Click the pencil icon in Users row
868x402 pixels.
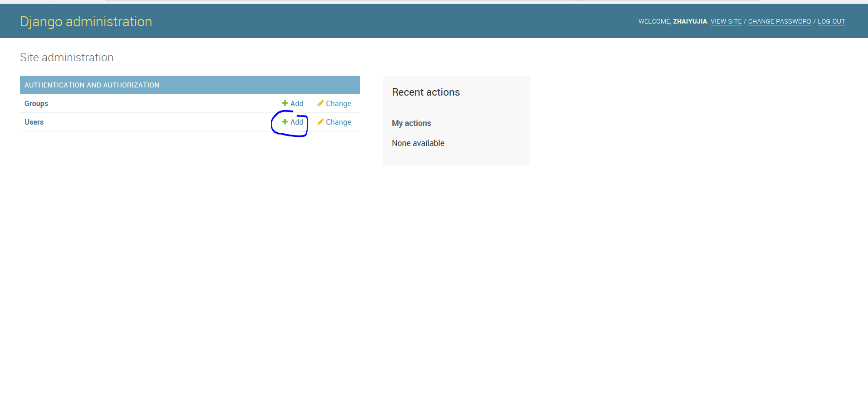pyautogui.click(x=320, y=122)
